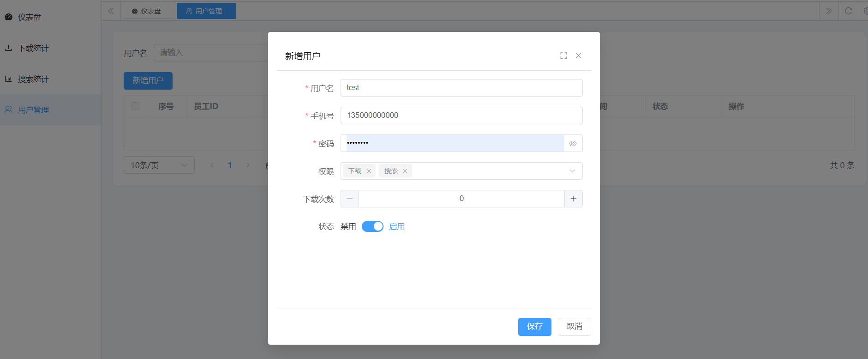868x359 pixels.
Task: Select page 1 in pagination
Action: coord(230,165)
